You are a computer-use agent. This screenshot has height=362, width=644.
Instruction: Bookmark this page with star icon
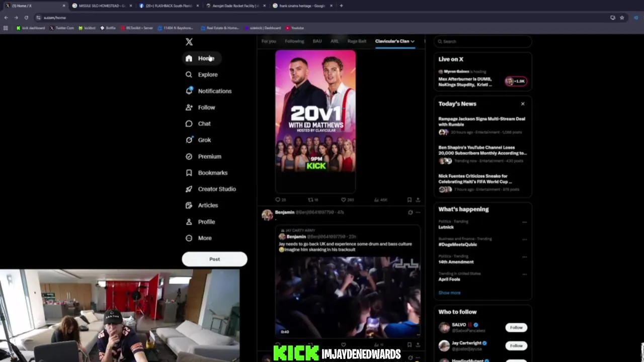tap(622, 18)
